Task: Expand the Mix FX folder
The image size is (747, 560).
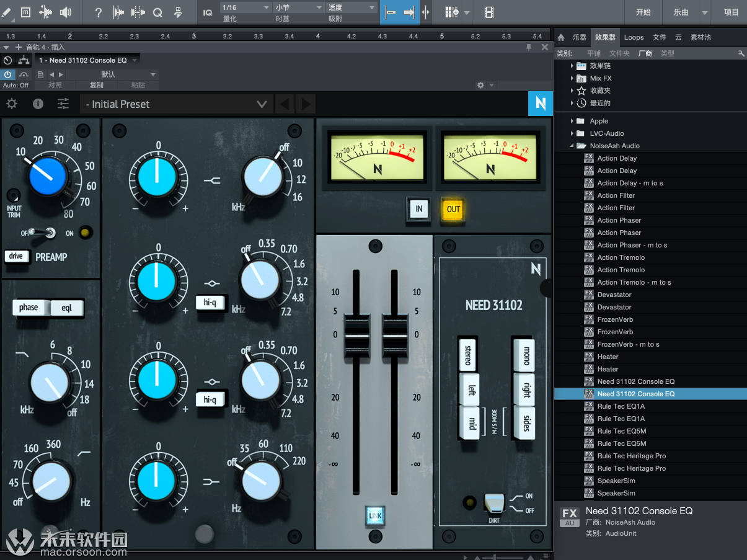Action: (572, 78)
